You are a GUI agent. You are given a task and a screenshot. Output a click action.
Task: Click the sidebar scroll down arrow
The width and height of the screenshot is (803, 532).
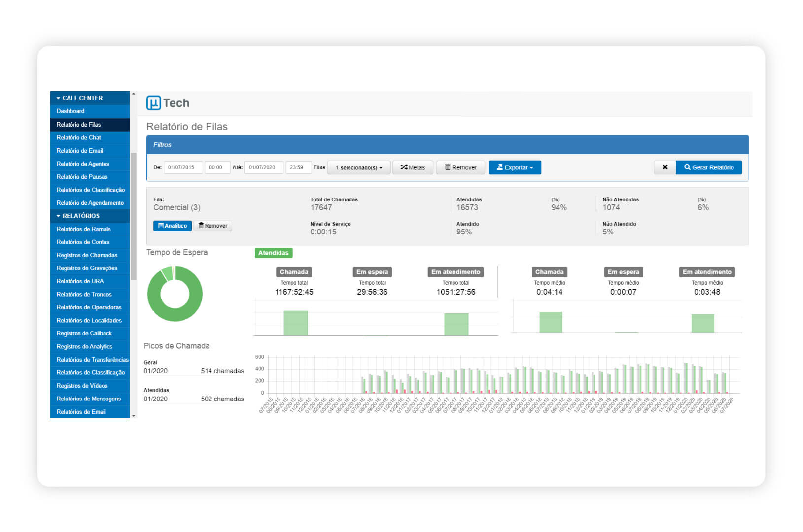134,416
